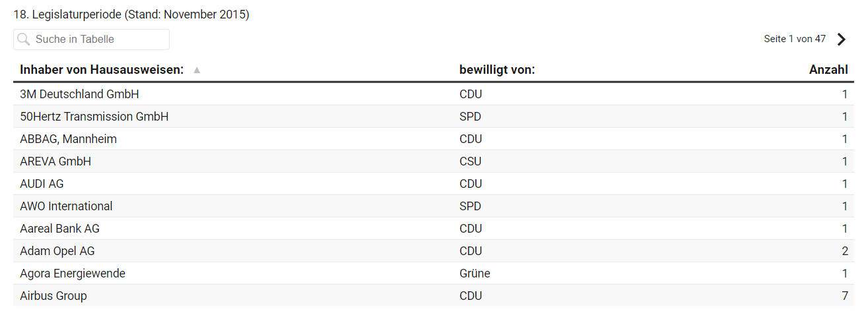Click the AREVA GmbH entry
This screenshot has width=868, height=317.
click(55, 161)
